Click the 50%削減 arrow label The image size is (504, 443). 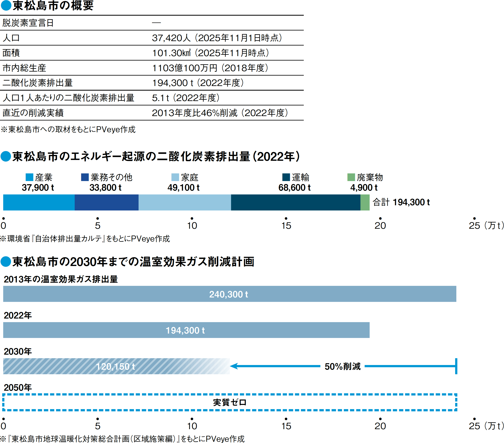click(342, 366)
